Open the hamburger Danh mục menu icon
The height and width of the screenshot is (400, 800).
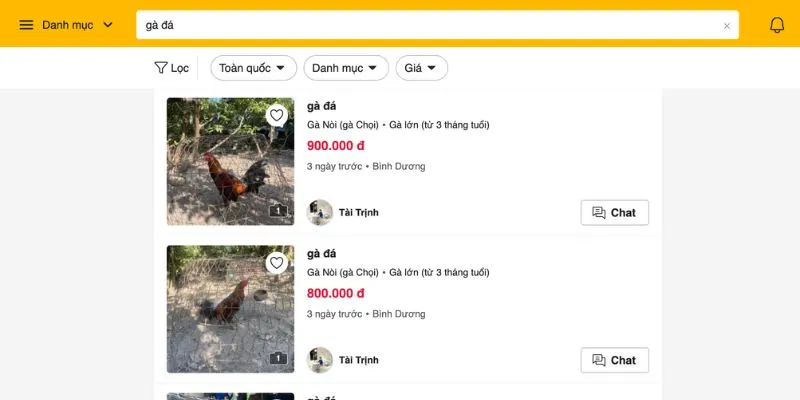tap(26, 25)
